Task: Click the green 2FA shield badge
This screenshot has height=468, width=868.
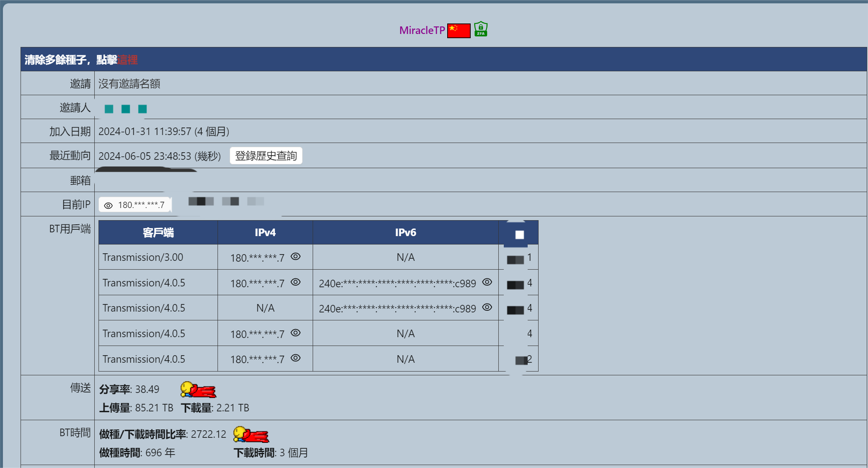Action: click(481, 29)
